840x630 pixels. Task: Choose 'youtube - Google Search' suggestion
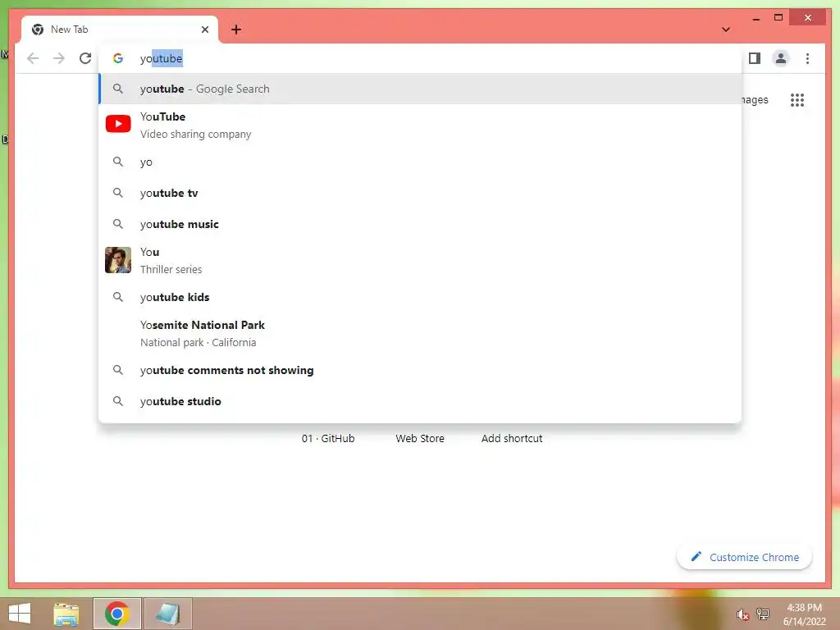pos(421,89)
